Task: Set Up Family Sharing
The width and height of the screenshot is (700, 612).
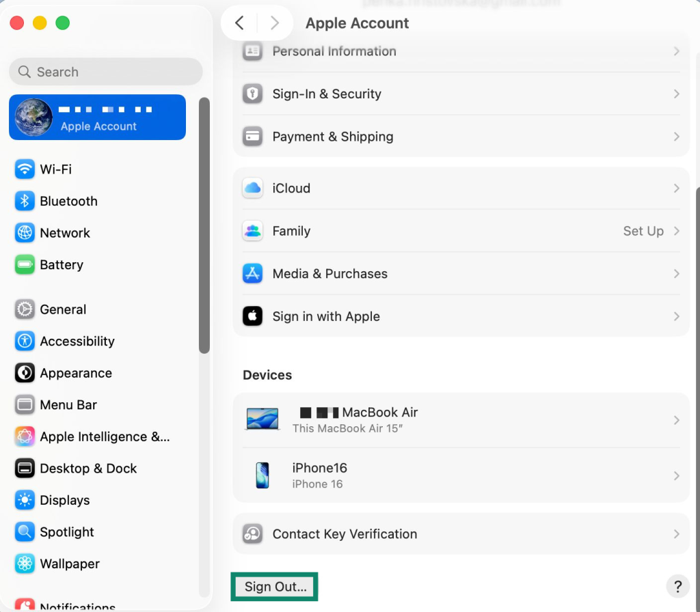Action: pos(643,231)
